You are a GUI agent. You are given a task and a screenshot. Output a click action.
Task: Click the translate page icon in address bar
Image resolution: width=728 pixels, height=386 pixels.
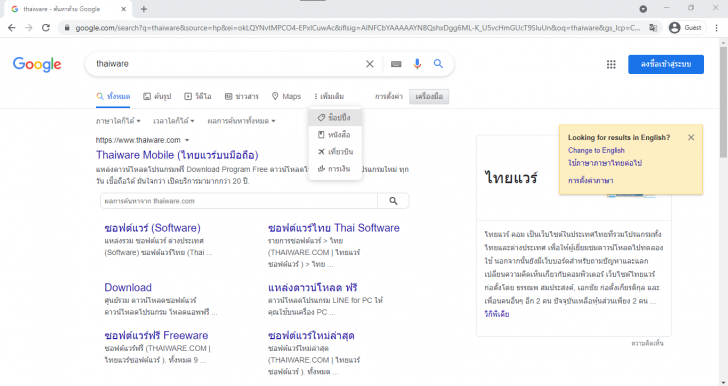point(653,28)
